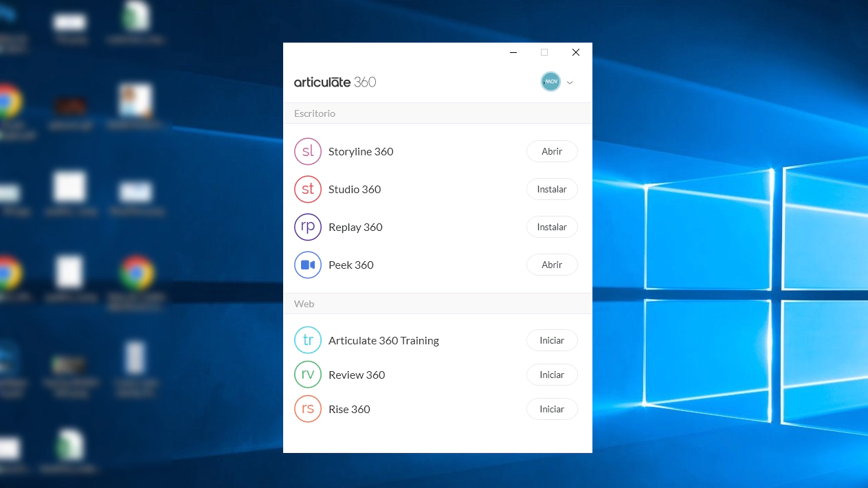This screenshot has width=868, height=488.
Task: Select the 'Rise 360' app name
Action: [349, 409]
